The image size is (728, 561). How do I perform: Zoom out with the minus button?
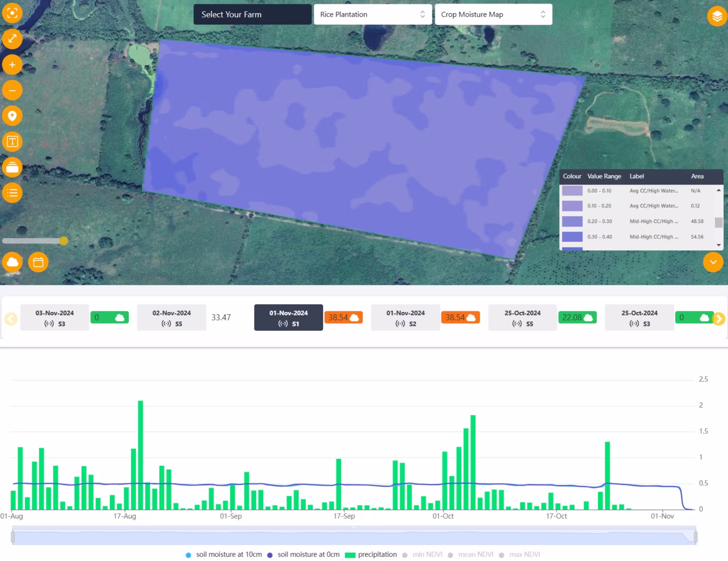click(x=12, y=90)
